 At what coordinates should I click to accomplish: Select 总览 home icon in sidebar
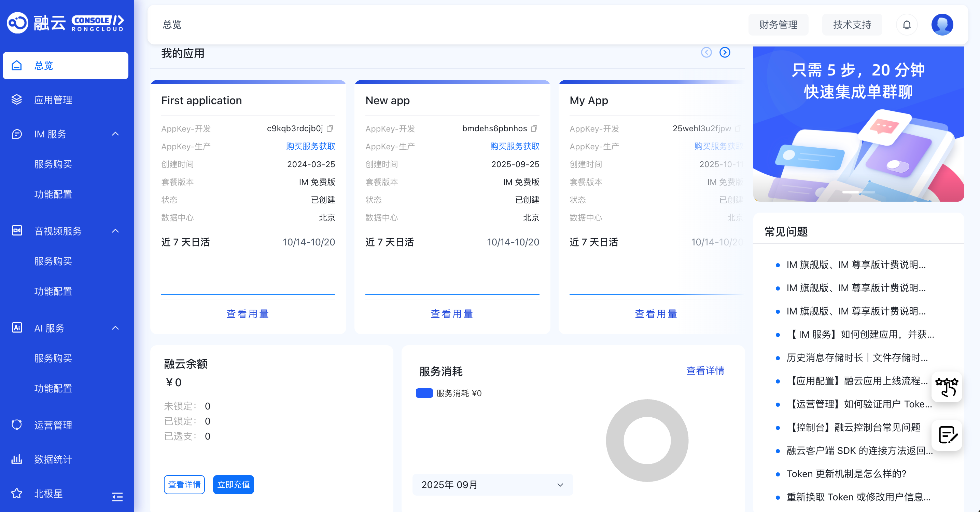17,65
